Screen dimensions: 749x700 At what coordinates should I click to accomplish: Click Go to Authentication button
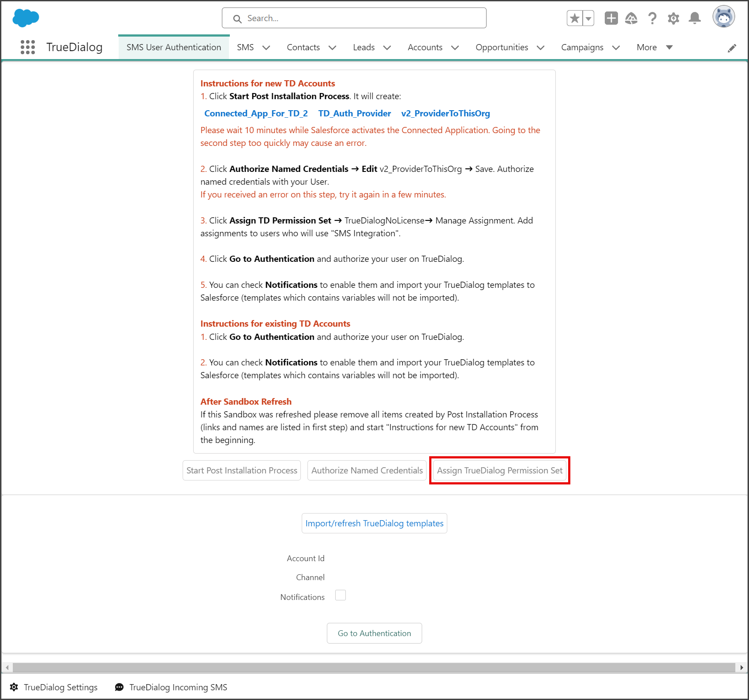[x=374, y=633]
